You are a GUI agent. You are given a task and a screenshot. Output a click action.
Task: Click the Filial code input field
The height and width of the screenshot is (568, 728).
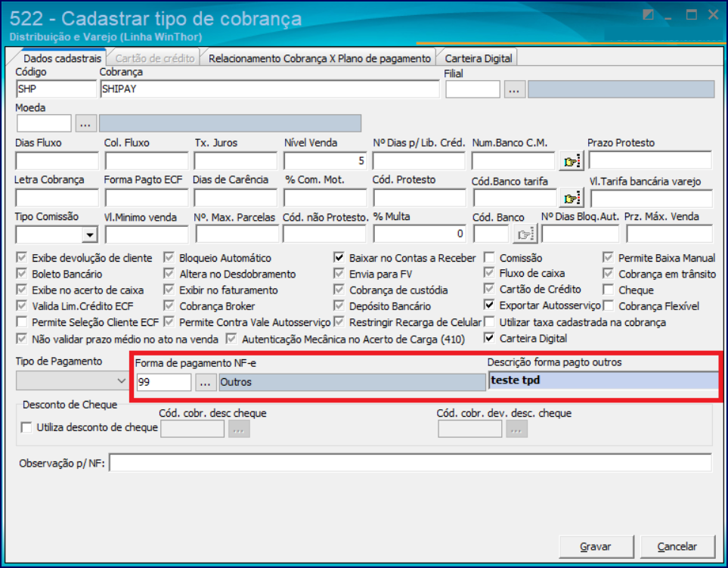472,89
